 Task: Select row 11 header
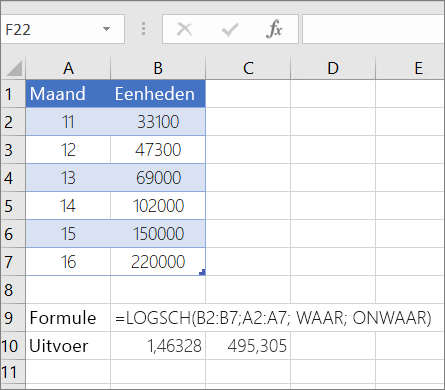pyautogui.click(x=13, y=372)
